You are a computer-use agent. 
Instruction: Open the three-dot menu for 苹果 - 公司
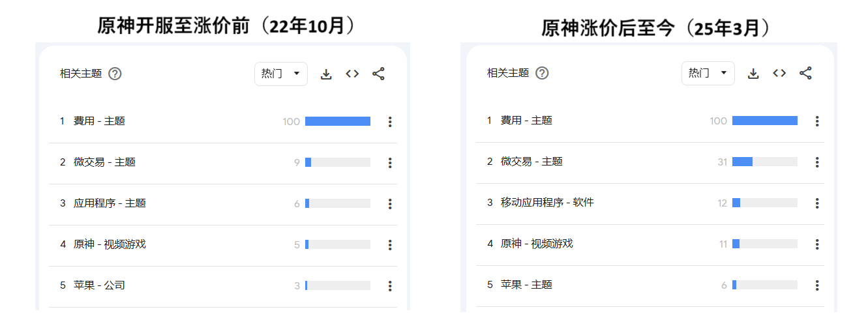pyautogui.click(x=390, y=286)
